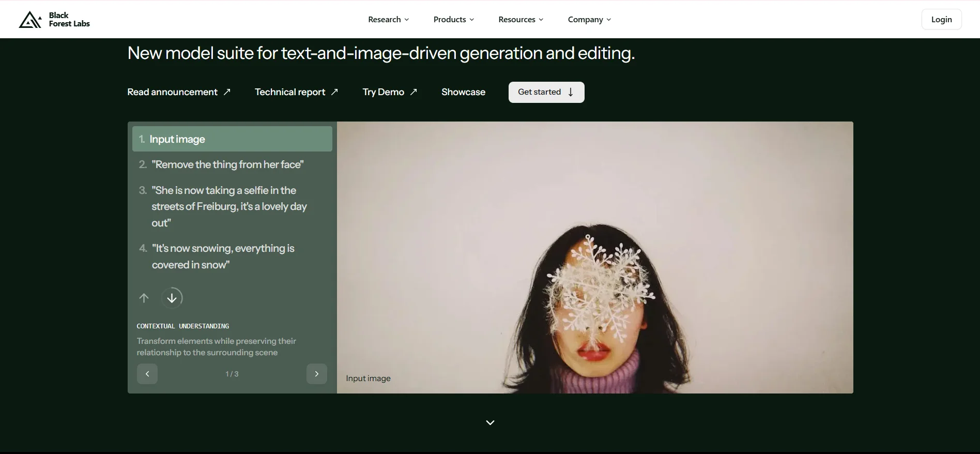The height and width of the screenshot is (454, 980).
Task: Open the Resources dropdown
Action: click(x=520, y=20)
